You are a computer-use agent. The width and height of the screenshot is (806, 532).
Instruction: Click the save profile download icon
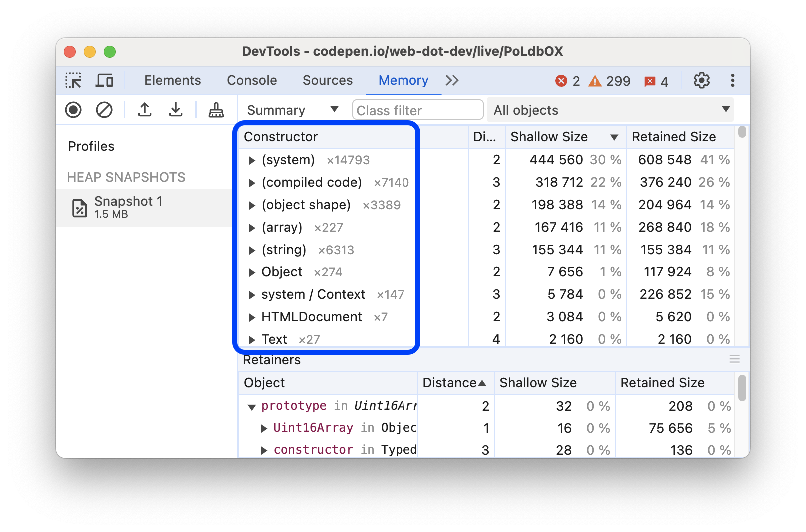pyautogui.click(x=176, y=110)
